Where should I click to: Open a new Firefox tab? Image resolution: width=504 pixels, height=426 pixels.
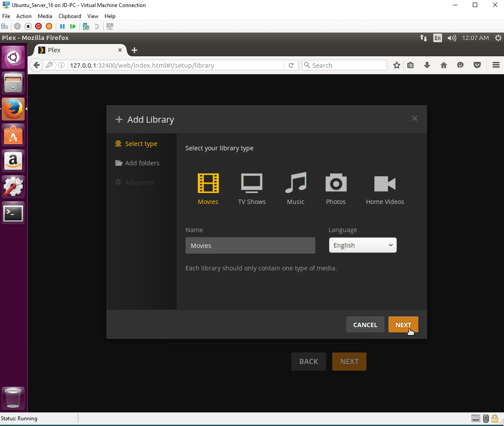134,50
